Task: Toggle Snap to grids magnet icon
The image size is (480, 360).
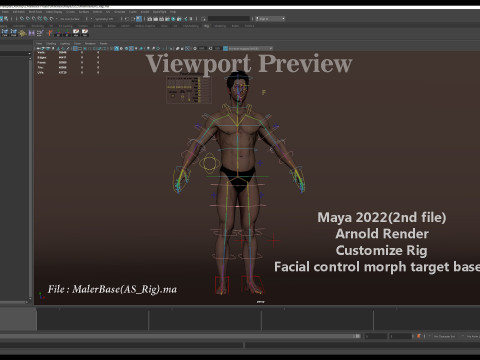Action: click(x=22, y=19)
